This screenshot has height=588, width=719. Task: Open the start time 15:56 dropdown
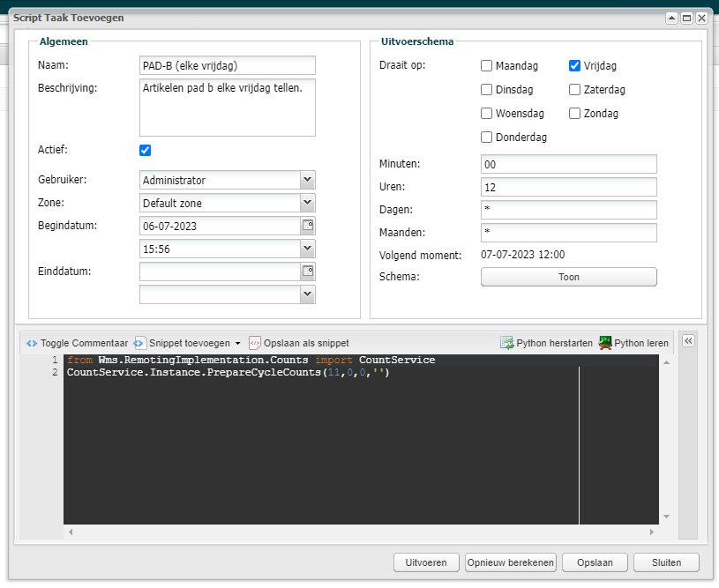[x=307, y=249]
